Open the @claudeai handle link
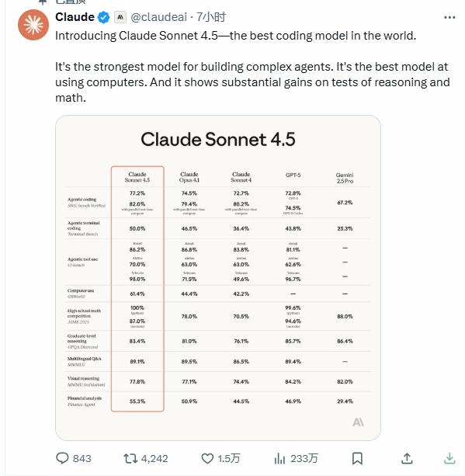The image size is (465, 476). click(158, 17)
